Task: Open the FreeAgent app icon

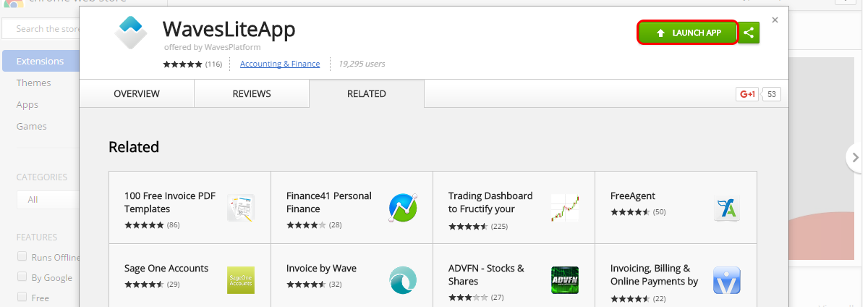Action: (727, 209)
